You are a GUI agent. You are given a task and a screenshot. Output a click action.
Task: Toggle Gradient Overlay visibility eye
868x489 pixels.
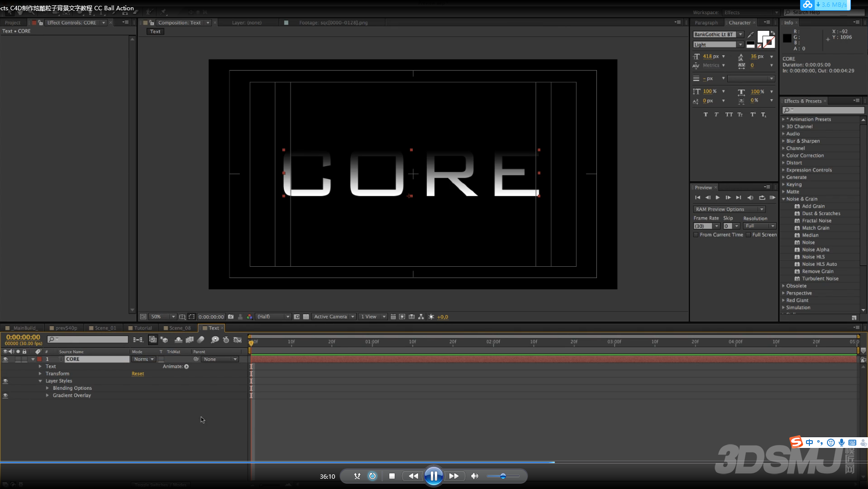5,396
